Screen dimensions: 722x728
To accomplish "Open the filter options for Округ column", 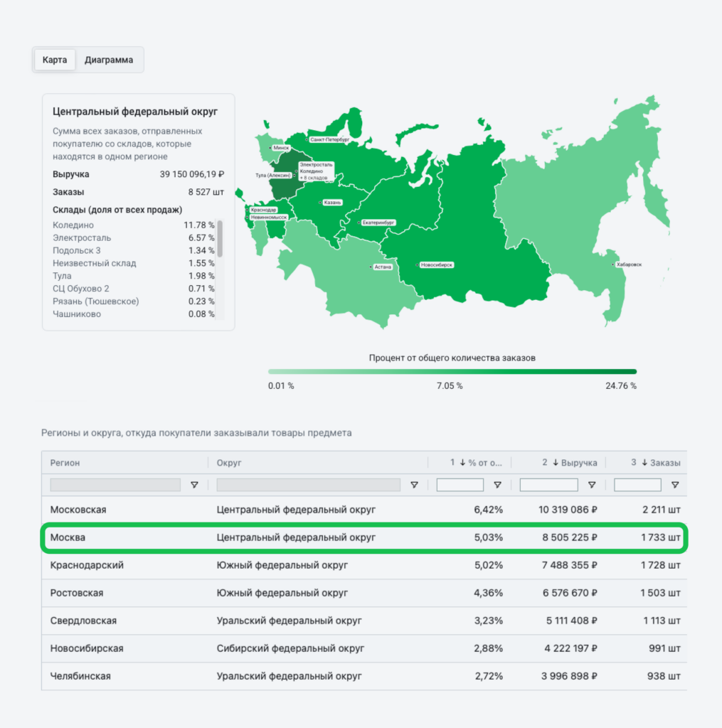I will tap(414, 484).
